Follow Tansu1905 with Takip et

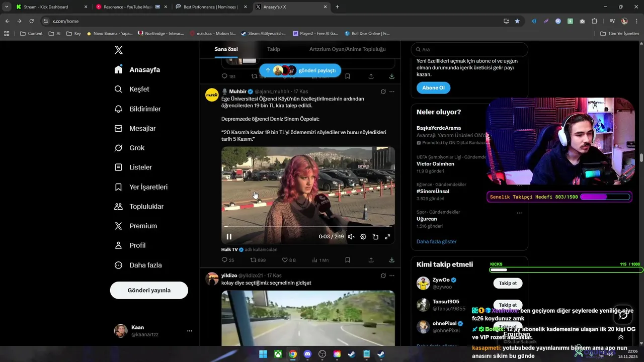click(508, 305)
